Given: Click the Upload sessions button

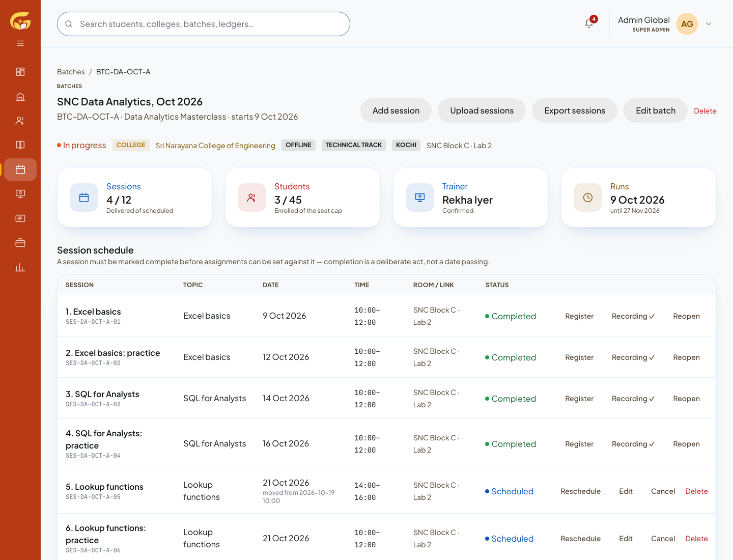Looking at the screenshot, I should tap(482, 110).
